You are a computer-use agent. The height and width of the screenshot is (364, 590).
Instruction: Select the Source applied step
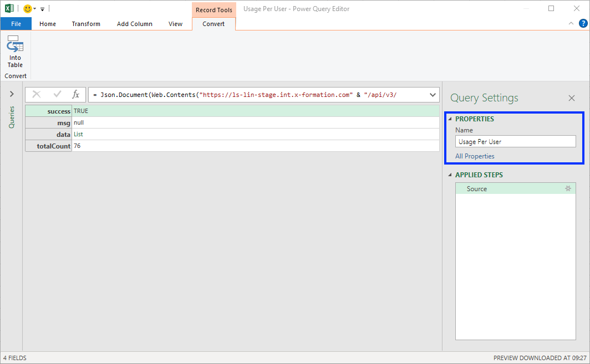[x=515, y=188]
